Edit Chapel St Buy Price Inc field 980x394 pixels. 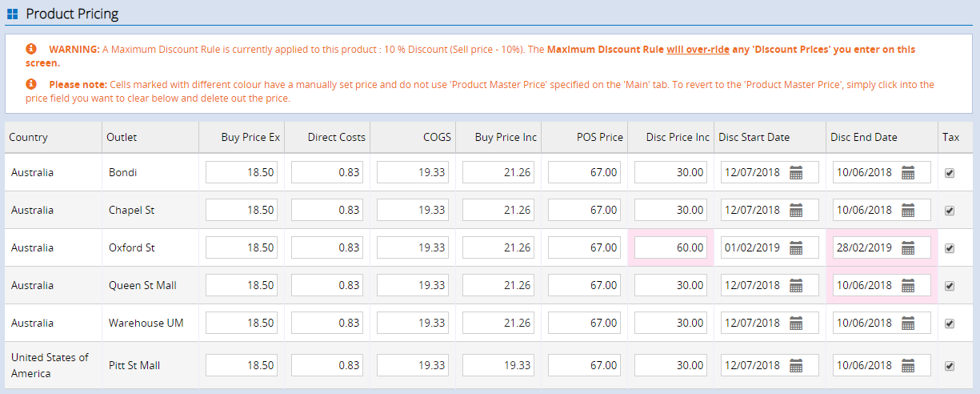498,210
